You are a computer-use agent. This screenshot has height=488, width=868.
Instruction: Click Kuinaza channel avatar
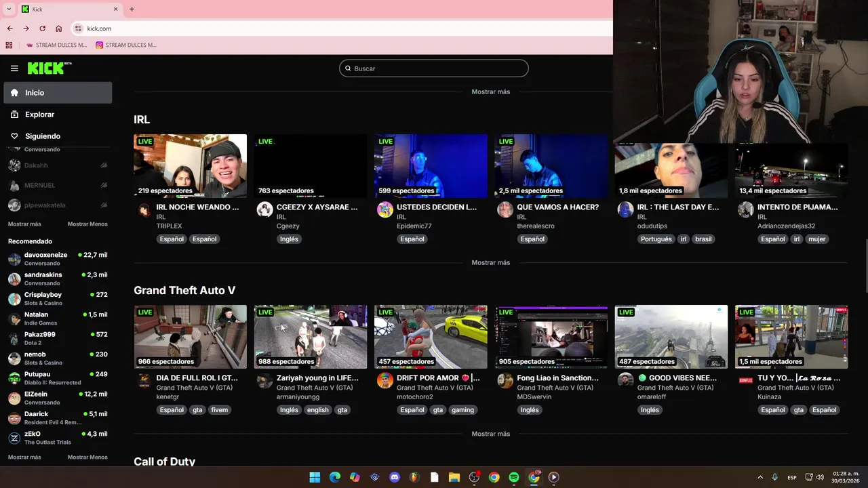(x=746, y=380)
